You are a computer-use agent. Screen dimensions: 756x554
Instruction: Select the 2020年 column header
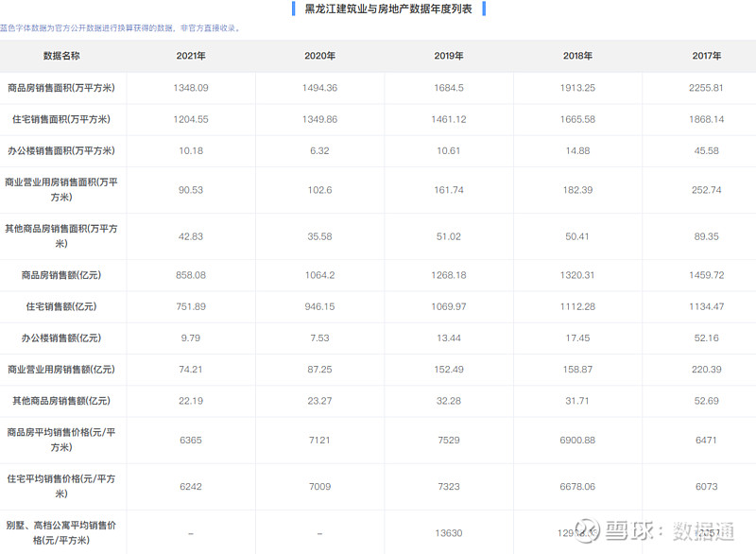pos(319,56)
